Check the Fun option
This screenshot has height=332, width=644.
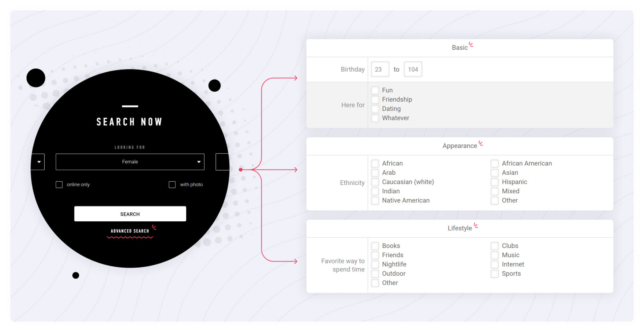(375, 91)
